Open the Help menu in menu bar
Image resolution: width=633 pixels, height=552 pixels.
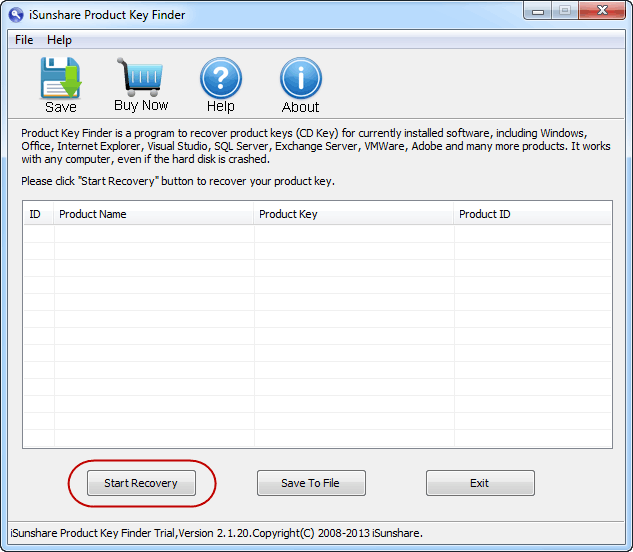(x=59, y=40)
